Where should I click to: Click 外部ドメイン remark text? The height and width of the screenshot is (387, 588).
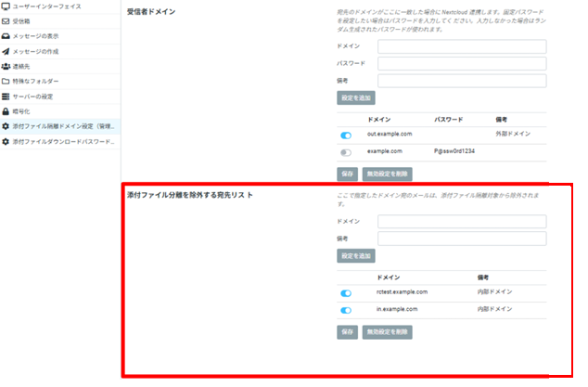tap(513, 134)
